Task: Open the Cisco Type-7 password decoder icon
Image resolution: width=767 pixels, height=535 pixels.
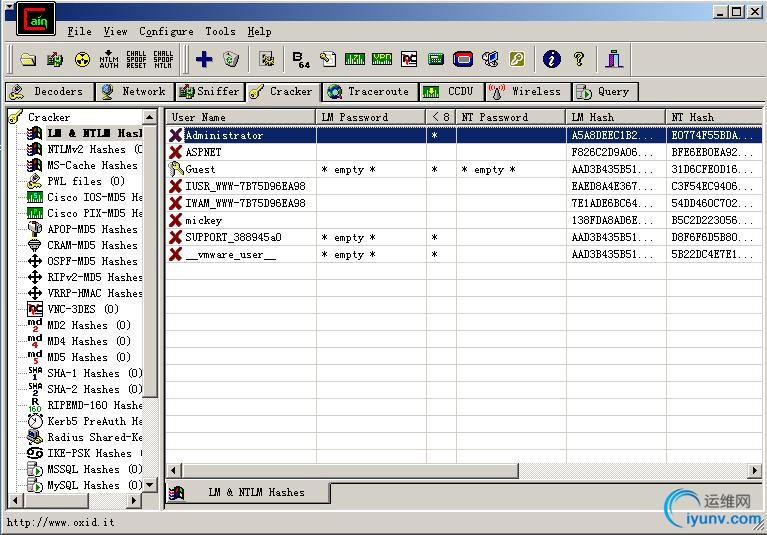Action: click(355, 60)
